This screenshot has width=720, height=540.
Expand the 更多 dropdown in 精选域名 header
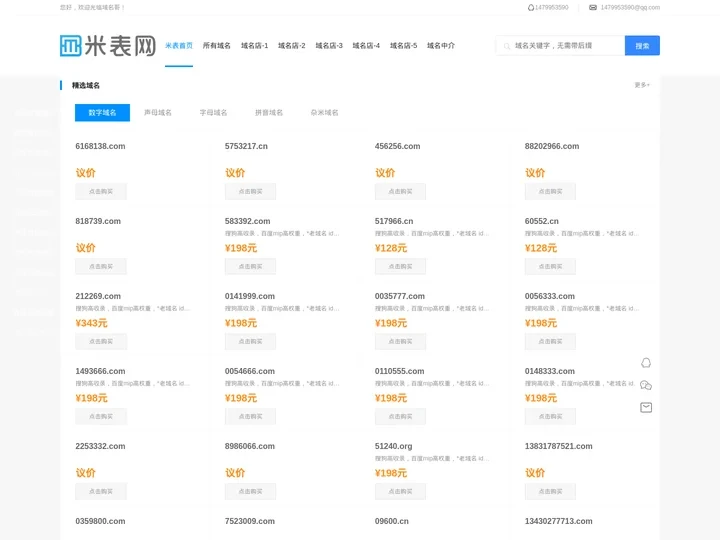coord(642,85)
